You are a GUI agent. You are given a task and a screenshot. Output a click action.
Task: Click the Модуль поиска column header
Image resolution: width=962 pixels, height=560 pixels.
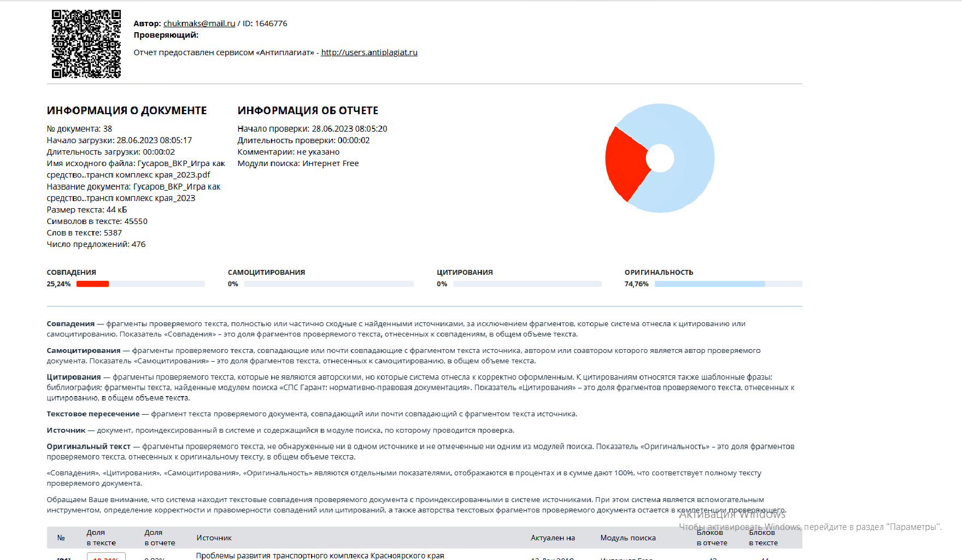click(x=627, y=538)
